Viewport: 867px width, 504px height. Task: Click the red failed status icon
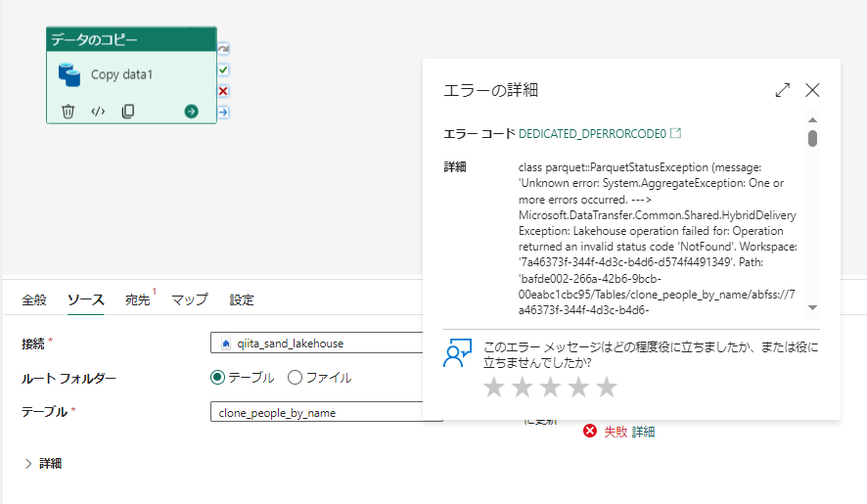(590, 431)
